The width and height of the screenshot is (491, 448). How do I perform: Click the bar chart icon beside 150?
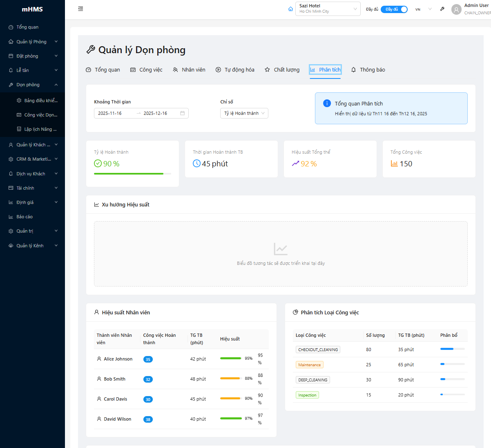[394, 164]
